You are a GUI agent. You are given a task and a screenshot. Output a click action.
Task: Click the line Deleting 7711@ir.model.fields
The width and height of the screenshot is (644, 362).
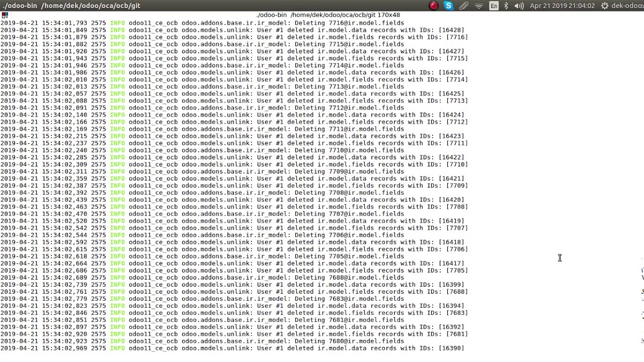pos(349,129)
